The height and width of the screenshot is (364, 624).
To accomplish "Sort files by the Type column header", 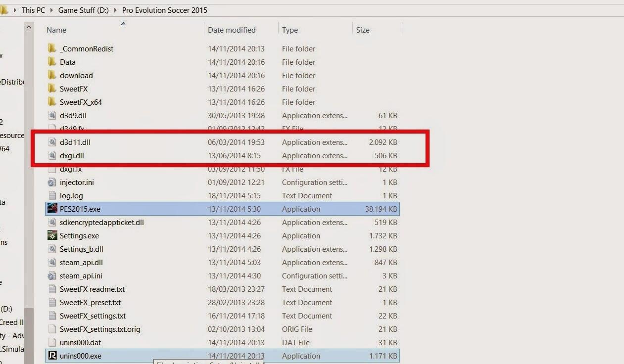I will click(290, 30).
